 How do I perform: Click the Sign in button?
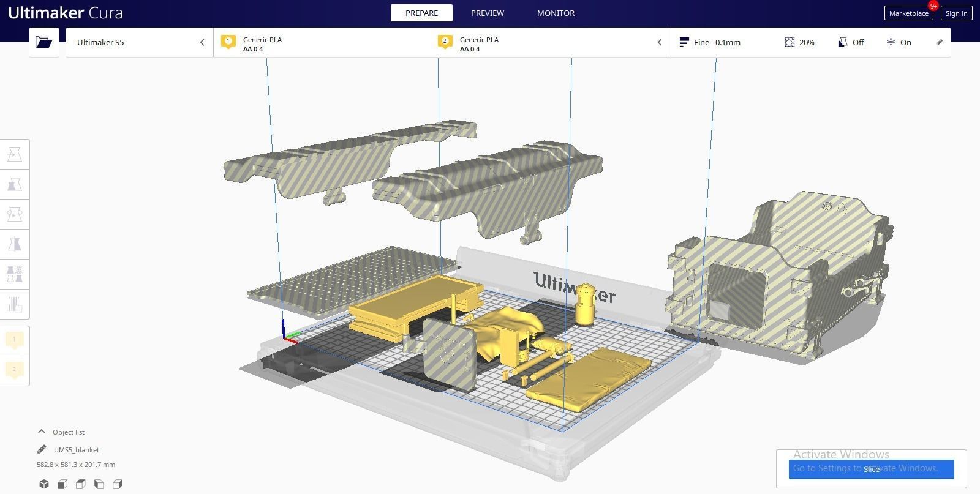[x=956, y=13]
